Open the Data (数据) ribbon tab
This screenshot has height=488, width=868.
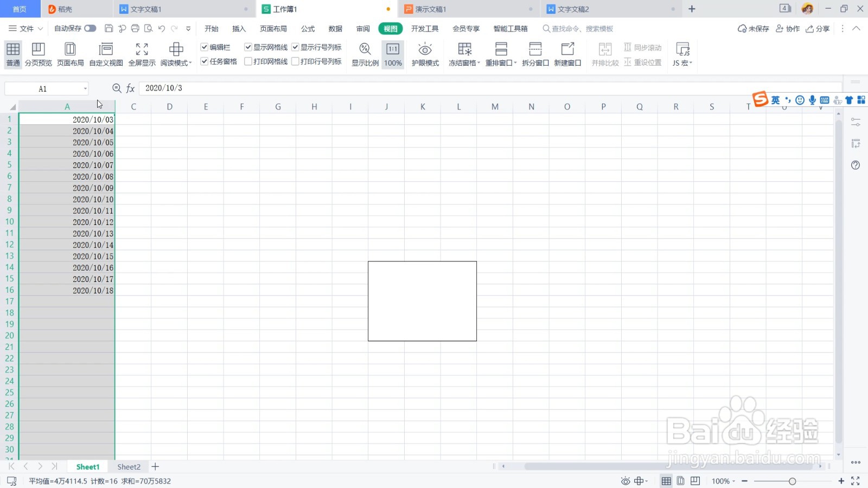click(335, 28)
